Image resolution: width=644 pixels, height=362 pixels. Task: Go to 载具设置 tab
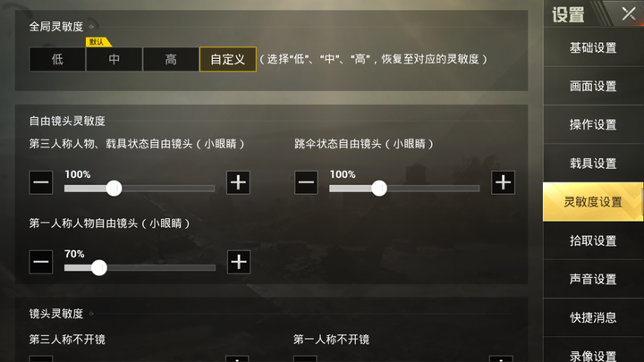pyautogui.click(x=593, y=164)
